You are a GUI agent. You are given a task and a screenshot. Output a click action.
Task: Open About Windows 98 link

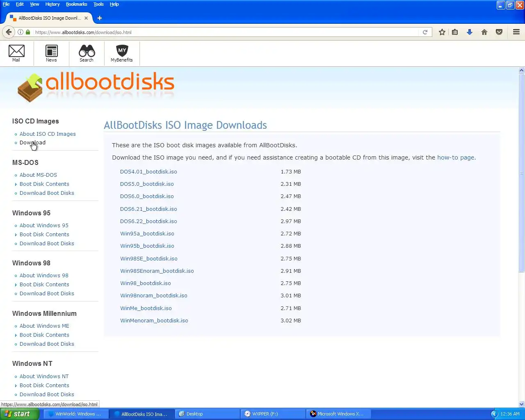pyautogui.click(x=44, y=275)
